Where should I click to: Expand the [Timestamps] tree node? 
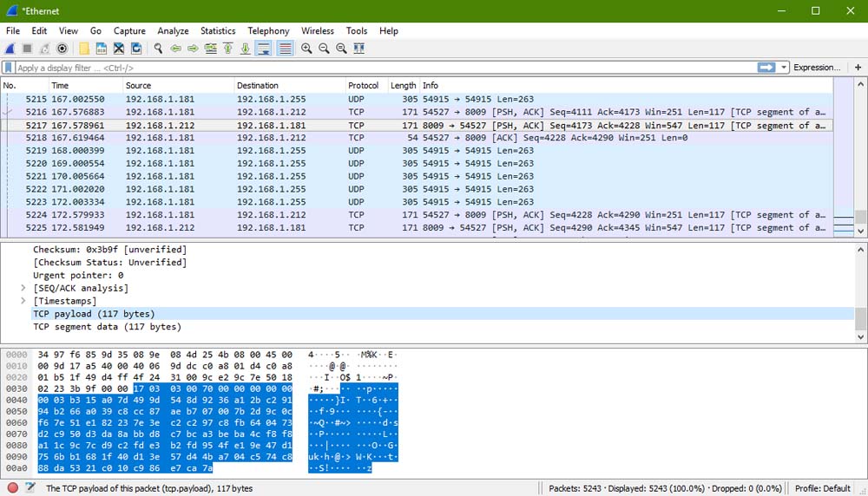tap(23, 301)
